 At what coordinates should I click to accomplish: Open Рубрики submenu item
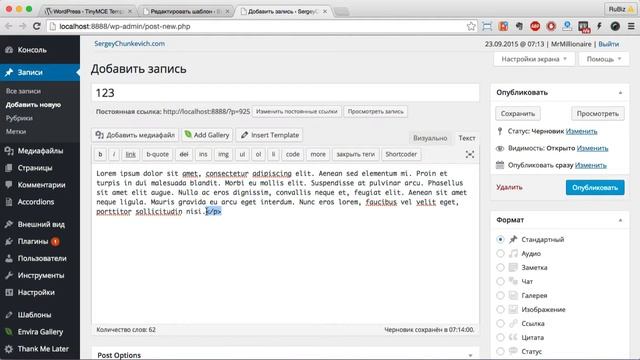(x=19, y=118)
